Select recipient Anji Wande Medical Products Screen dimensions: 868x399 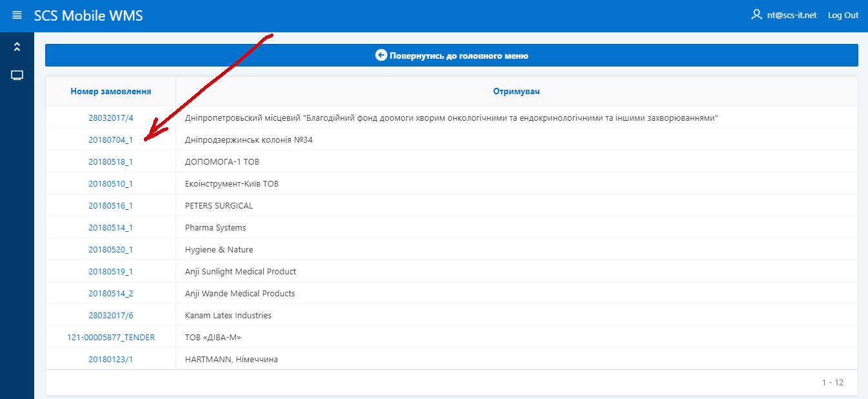pos(240,294)
